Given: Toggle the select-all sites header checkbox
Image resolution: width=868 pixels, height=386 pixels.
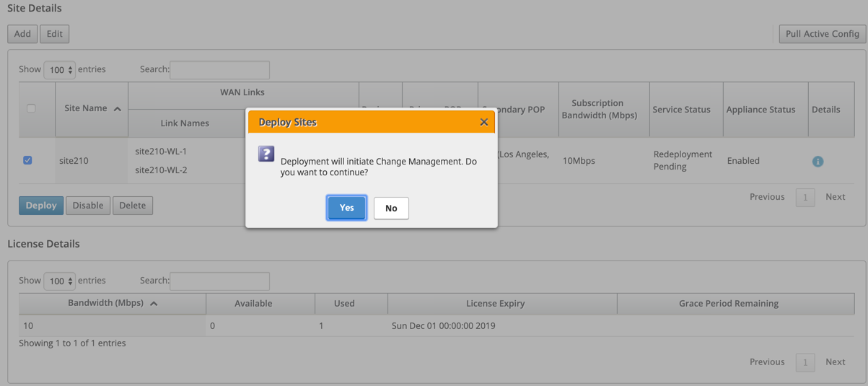Looking at the screenshot, I should pos(31,108).
